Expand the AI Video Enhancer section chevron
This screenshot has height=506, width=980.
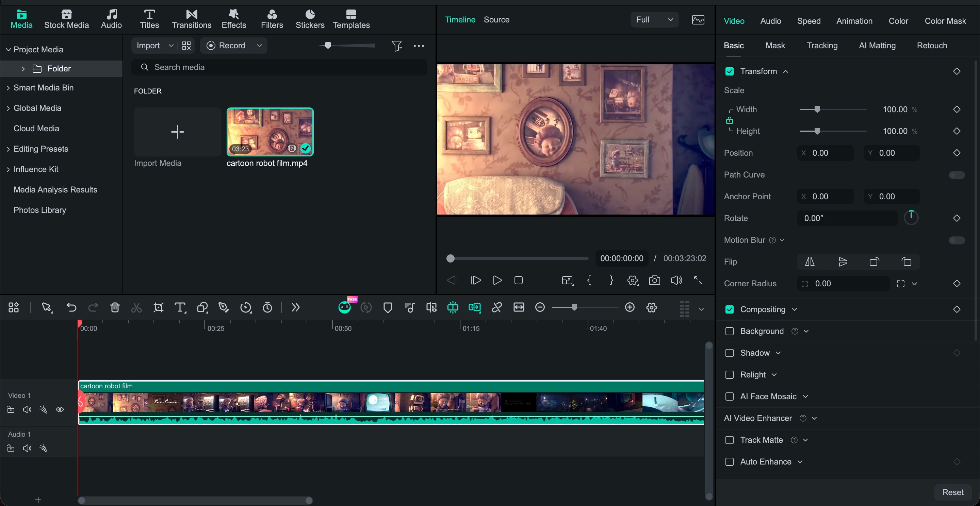(815, 418)
